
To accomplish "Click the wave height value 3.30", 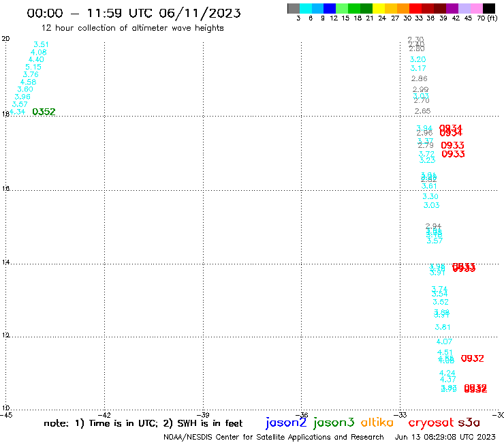I will pos(430,196).
